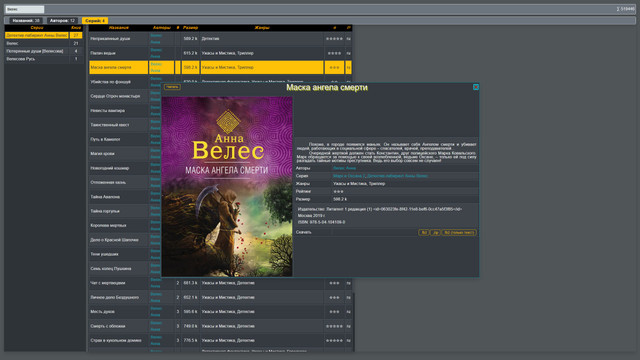Download the fb2 text-only version
Screen dimensions: 640x360
[459, 232]
